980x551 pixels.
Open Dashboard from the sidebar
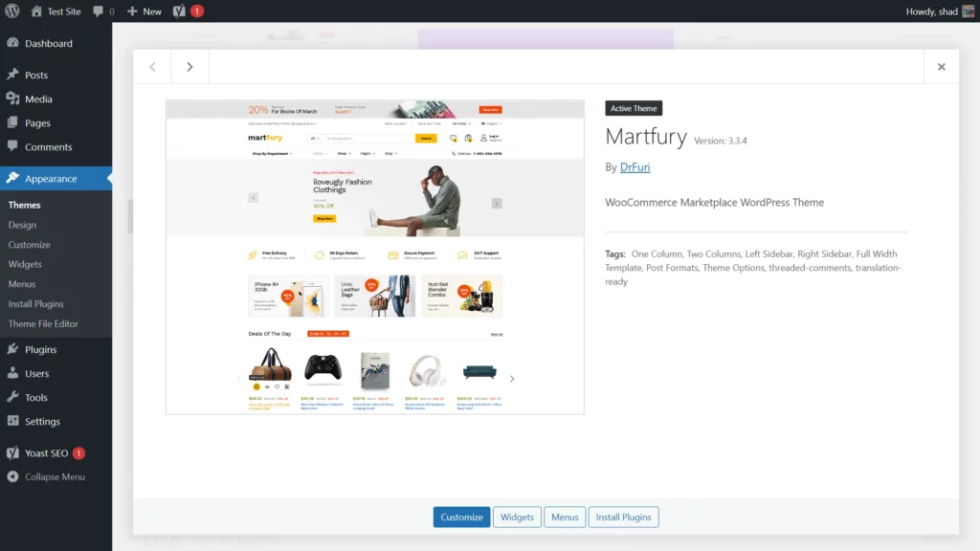pyautogui.click(x=48, y=44)
